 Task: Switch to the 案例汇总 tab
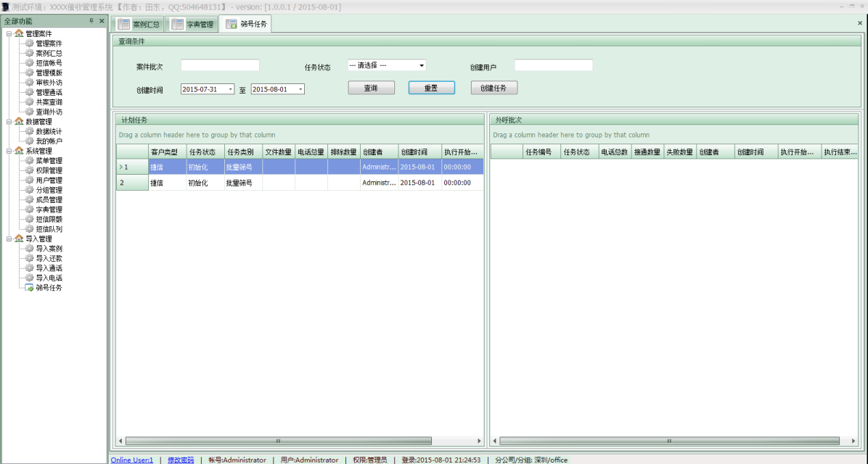(139, 24)
